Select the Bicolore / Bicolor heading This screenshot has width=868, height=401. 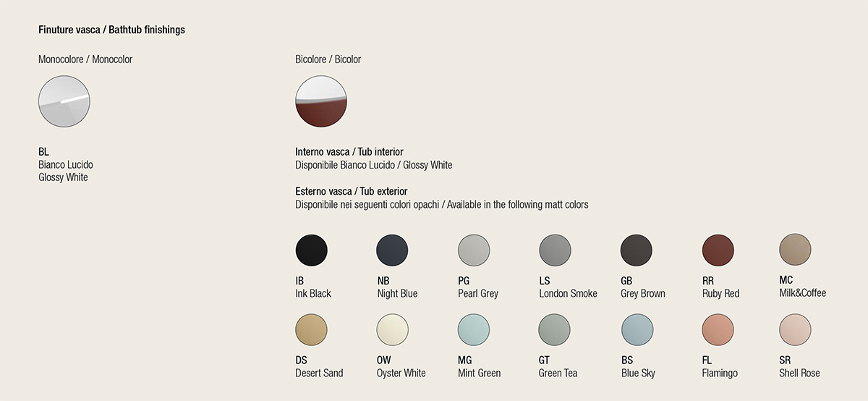click(x=328, y=59)
